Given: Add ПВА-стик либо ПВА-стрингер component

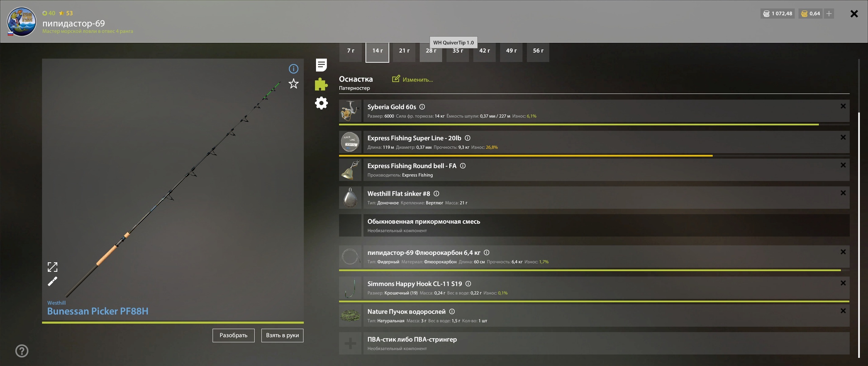Looking at the screenshot, I should point(350,343).
